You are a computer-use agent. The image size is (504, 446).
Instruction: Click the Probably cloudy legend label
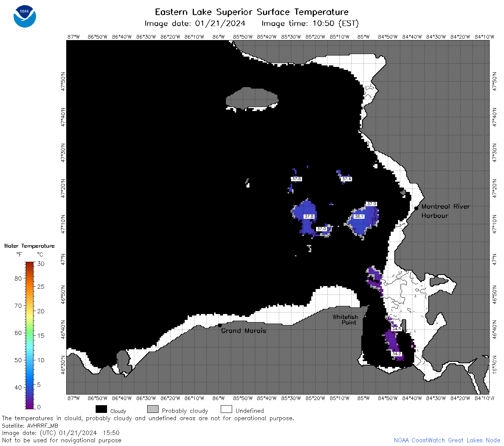(185, 411)
